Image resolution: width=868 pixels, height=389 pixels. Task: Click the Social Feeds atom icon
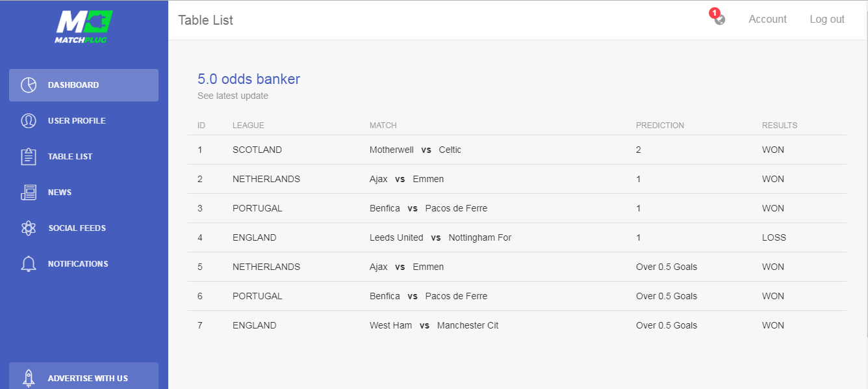click(29, 228)
